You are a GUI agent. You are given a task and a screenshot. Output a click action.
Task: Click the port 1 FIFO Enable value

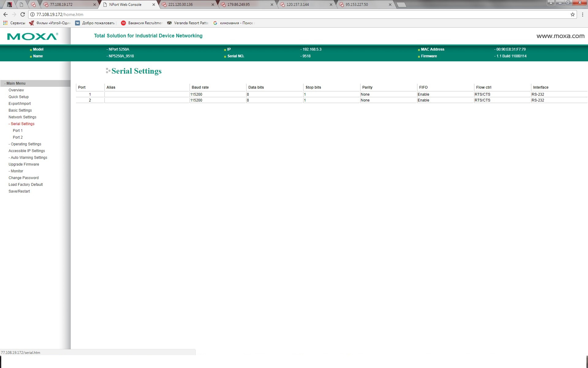tap(423, 94)
